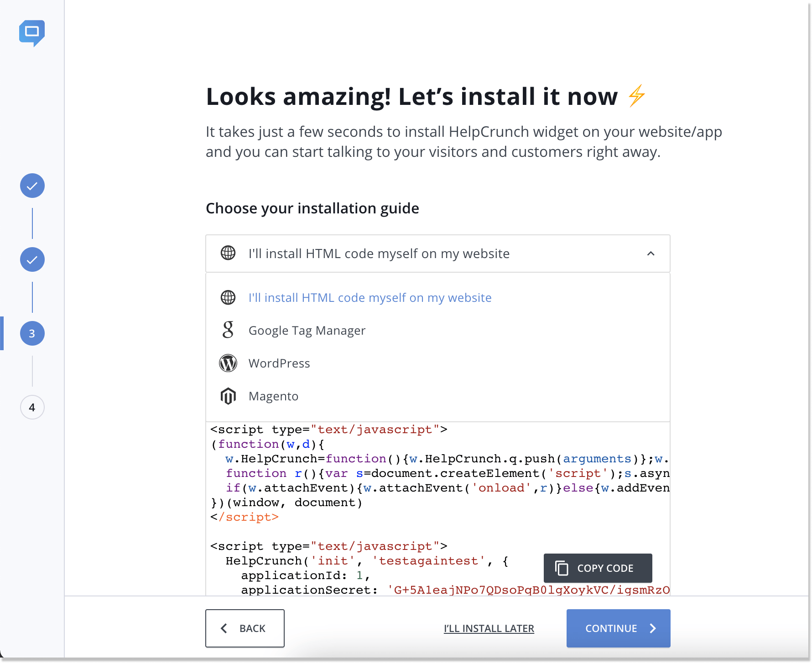Image resolution: width=812 pixels, height=663 pixels.
Task: Go back to previous step
Action: coord(245,628)
